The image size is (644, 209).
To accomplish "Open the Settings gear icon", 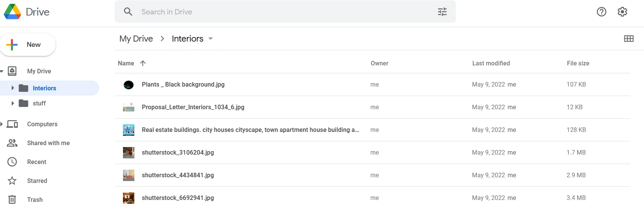I will click(x=622, y=12).
